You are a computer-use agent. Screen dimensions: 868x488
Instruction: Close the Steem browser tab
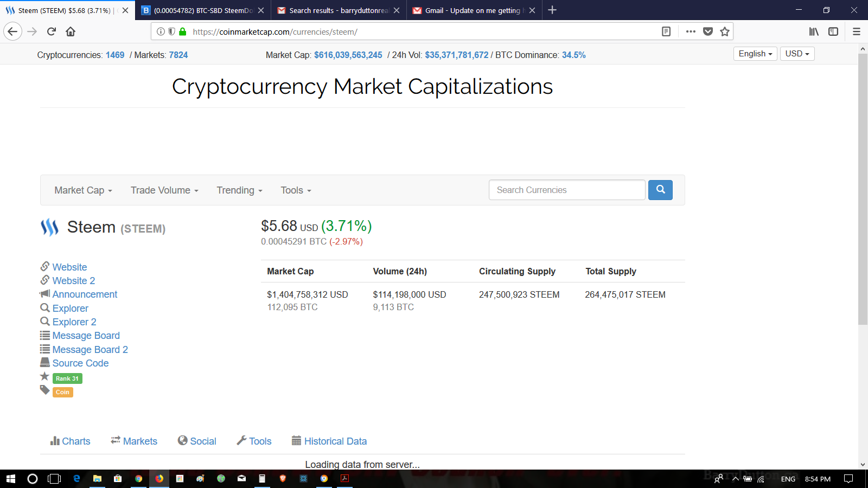[x=125, y=10]
